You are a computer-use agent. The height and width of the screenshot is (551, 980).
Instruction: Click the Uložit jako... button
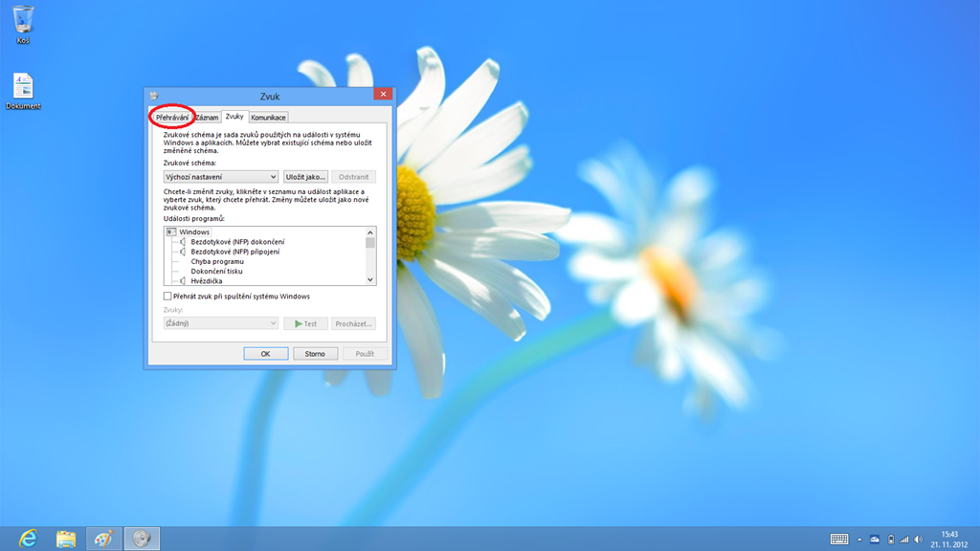306,177
